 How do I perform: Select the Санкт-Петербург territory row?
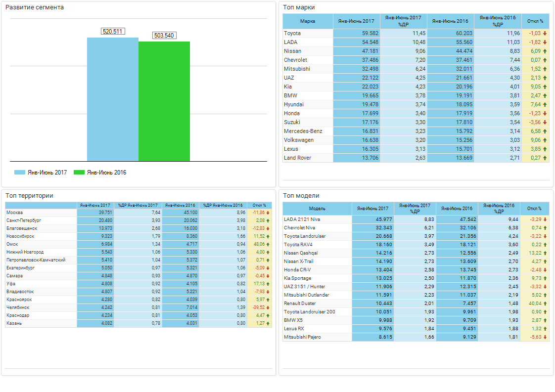(x=139, y=220)
